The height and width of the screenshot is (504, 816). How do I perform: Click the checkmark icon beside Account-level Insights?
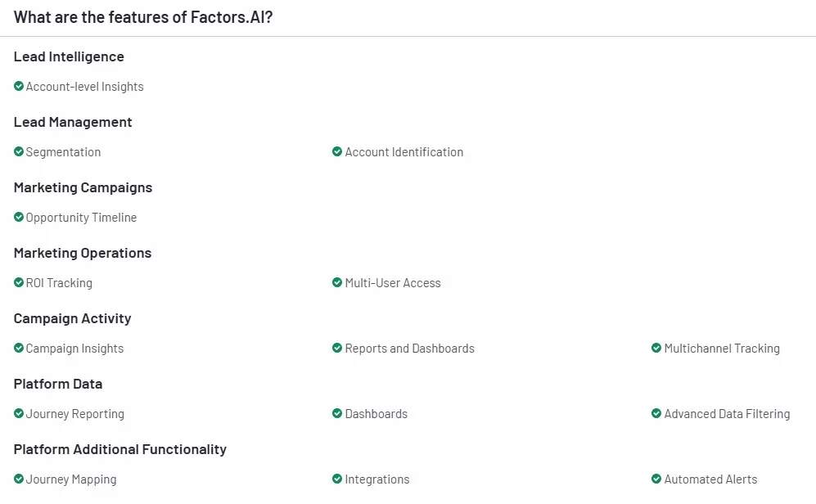coord(19,87)
